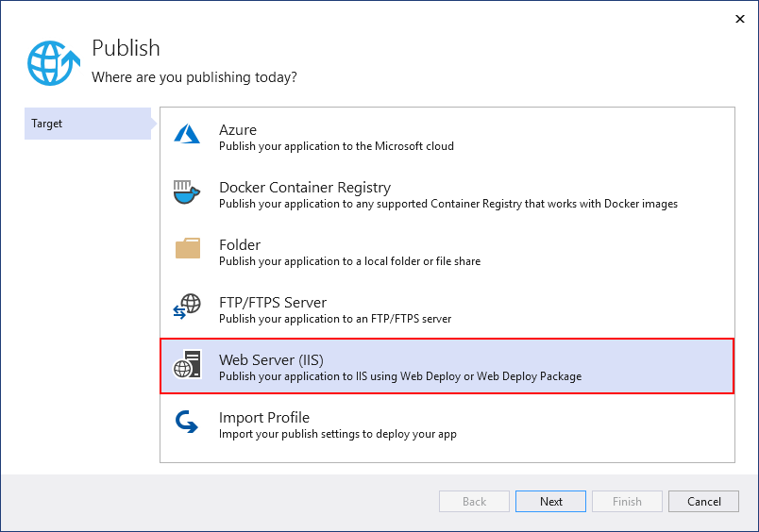Choose Web Server (IIS) label
The height and width of the screenshot is (532, 759).
pos(271,359)
